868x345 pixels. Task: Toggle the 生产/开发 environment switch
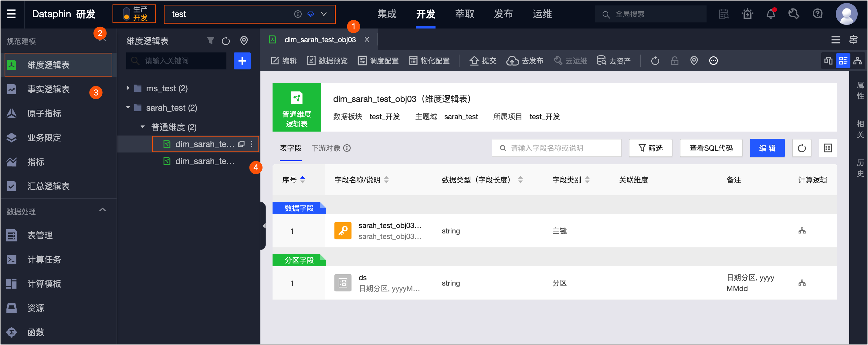point(127,14)
